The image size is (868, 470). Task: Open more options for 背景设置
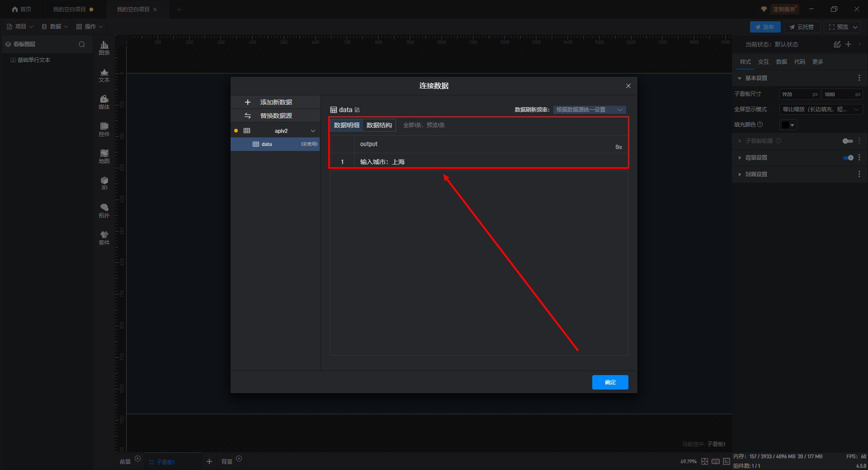tap(859, 158)
